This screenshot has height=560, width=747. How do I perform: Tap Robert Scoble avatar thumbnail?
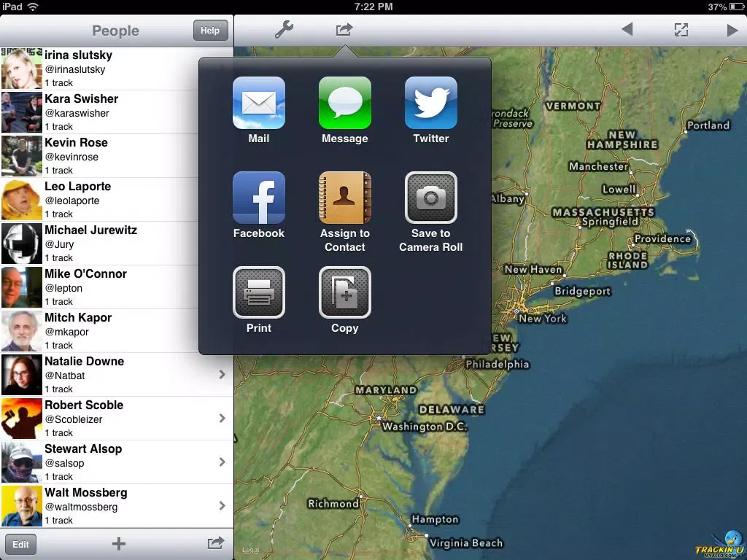pyautogui.click(x=22, y=419)
